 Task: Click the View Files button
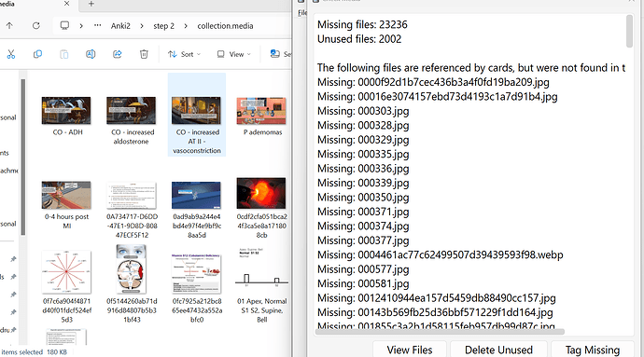point(410,350)
